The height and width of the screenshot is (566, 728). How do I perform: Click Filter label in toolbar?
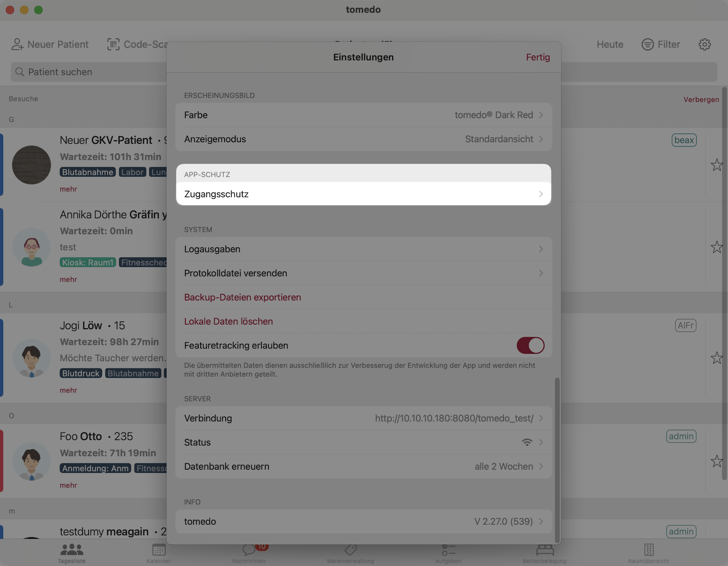669,44
